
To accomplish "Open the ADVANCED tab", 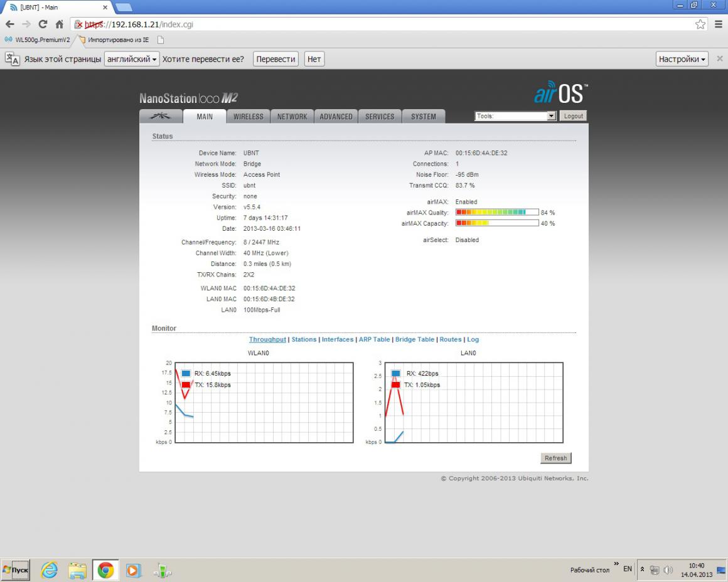I will [x=336, y=117].
